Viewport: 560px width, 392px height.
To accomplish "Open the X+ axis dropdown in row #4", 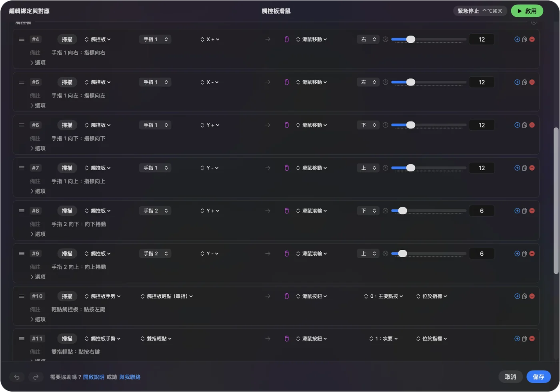I will tap(210, 40).
